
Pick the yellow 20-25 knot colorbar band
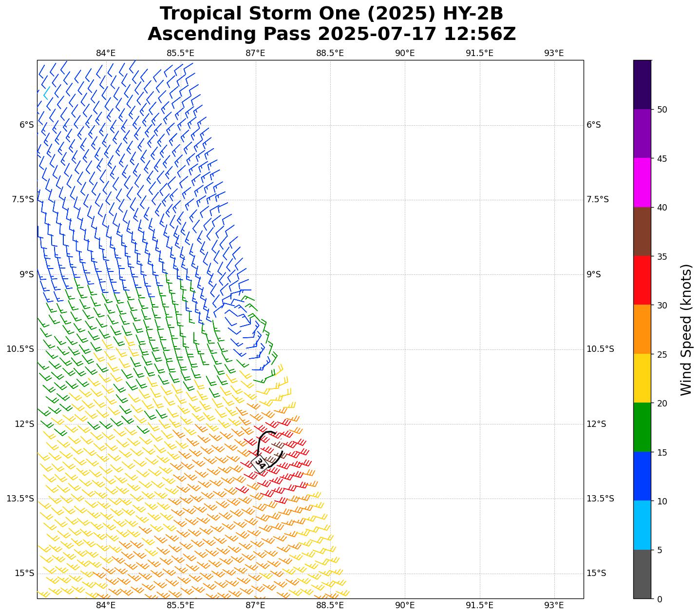(642, 378)
